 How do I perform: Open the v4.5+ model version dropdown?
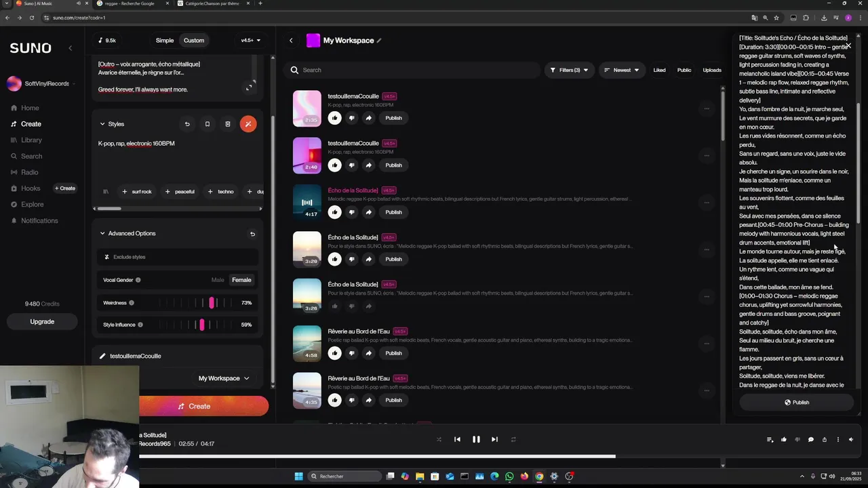(251, 40)
